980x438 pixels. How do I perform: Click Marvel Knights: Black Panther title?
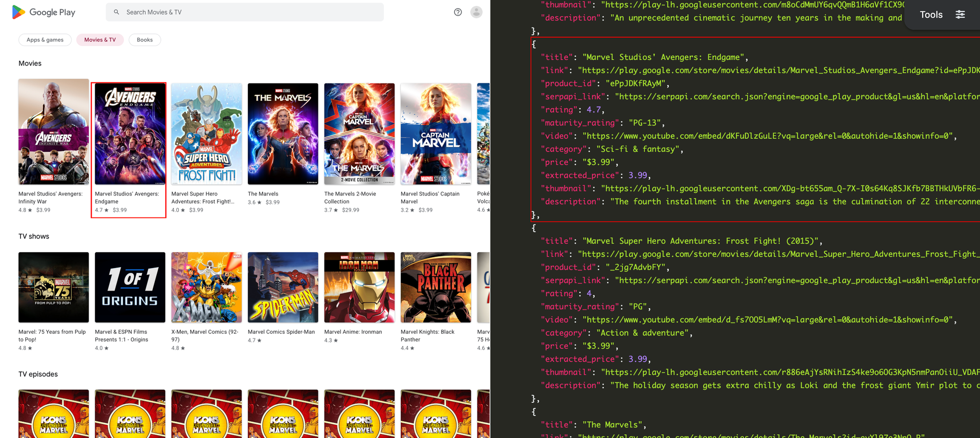coord(428,336)
